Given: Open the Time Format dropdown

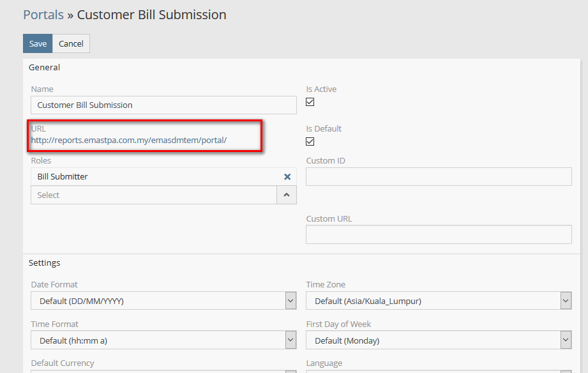Looking at the screenshot, I should pos(156,340).
